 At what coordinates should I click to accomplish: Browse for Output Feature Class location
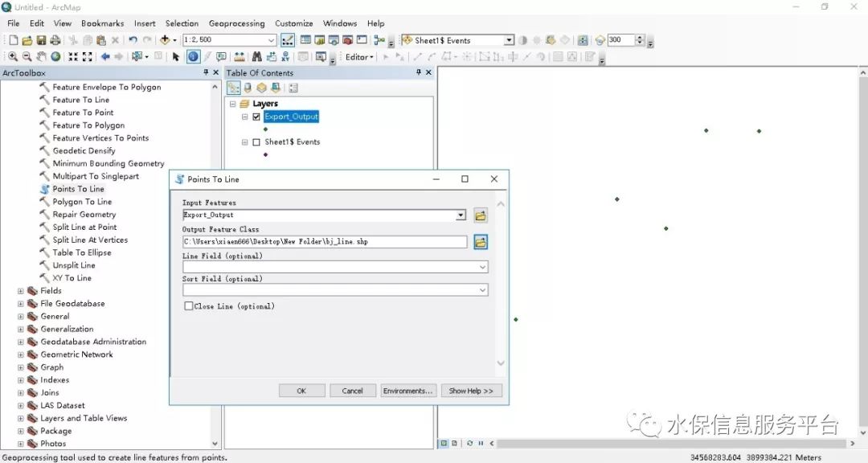pos(481,242)
